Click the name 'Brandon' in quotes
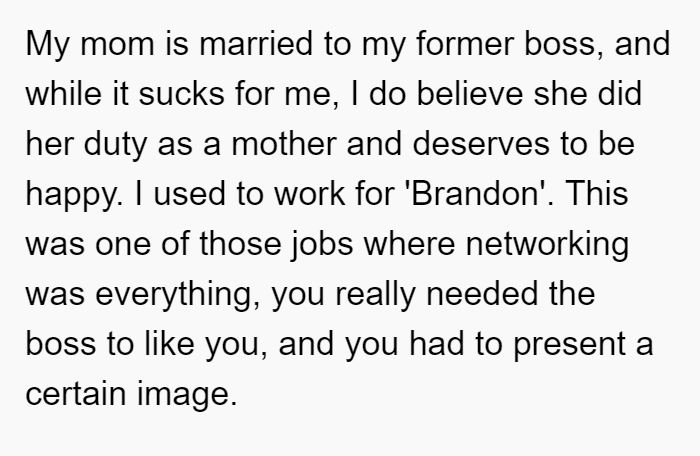The width and height of the screenshot is (700, 456). pos(474,194)
